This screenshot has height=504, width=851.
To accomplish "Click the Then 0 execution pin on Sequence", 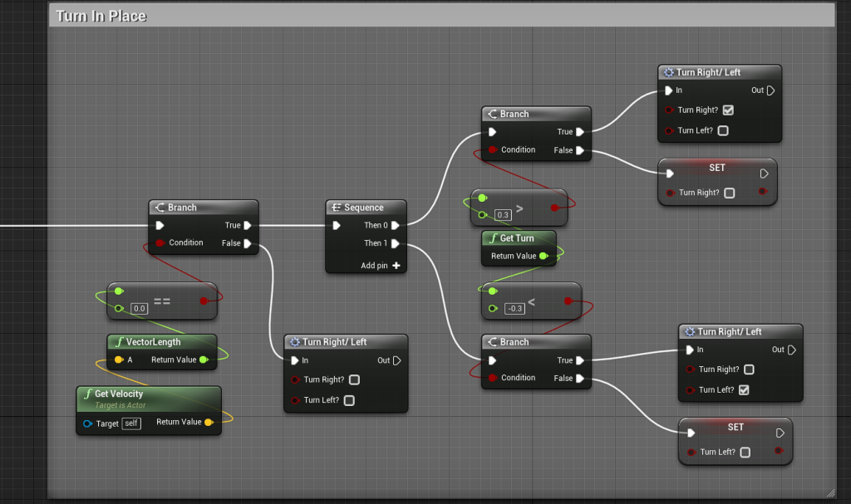I will pyautogui.click(x=396, y=225).
